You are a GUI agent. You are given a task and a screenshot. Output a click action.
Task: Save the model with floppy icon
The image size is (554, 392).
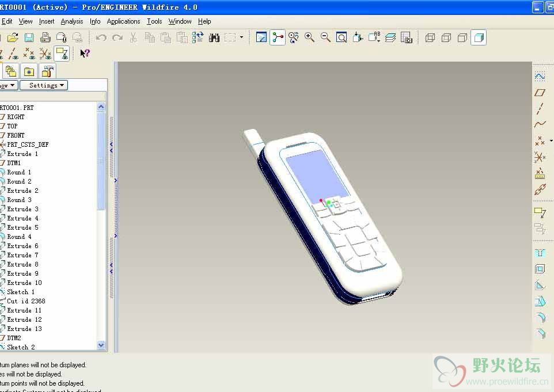pyautogui.click(x=29, y=37)
